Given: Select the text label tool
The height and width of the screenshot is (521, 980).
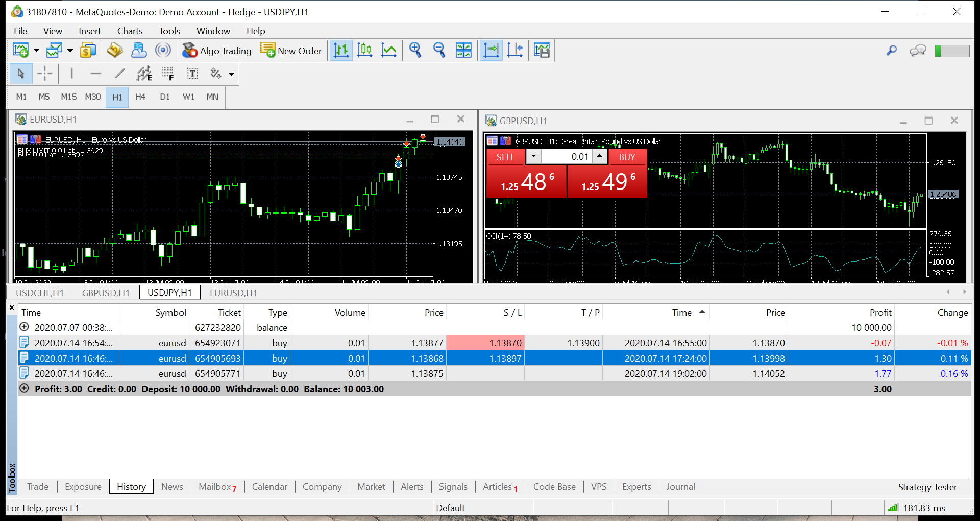Looking at the screenshot, I should coord(192,74).
